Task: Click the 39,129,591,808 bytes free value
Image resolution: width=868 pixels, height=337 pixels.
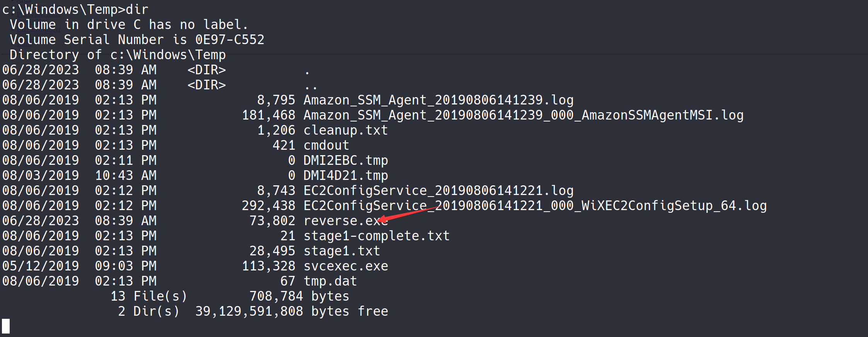Action: click(x=291, y=311)
